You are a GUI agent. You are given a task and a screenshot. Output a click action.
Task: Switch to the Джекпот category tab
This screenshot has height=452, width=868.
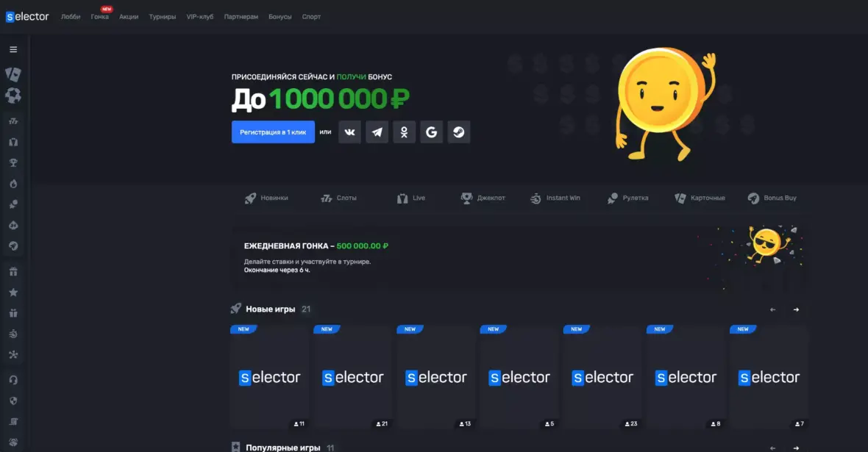click(483, 198)
